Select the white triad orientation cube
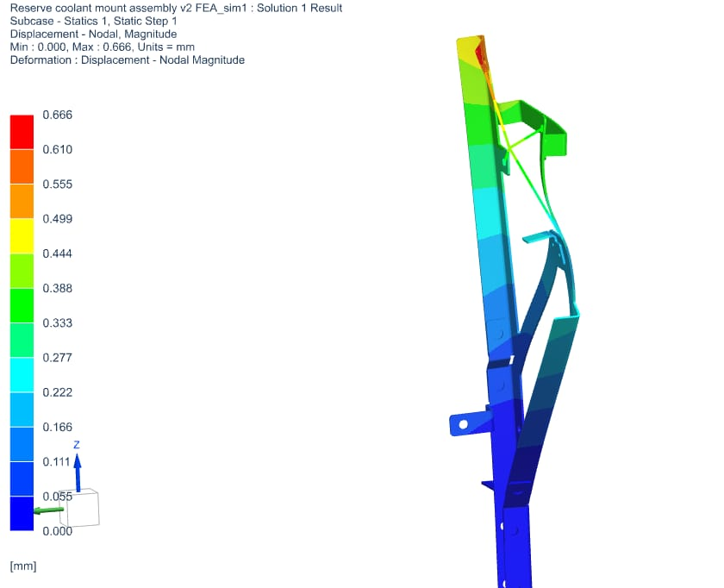Viewport: 724px width, 588px height. (84, 509)
